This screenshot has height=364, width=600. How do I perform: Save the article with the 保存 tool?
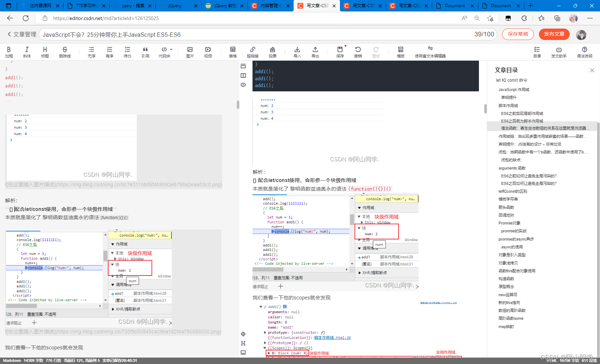(340, 52)
